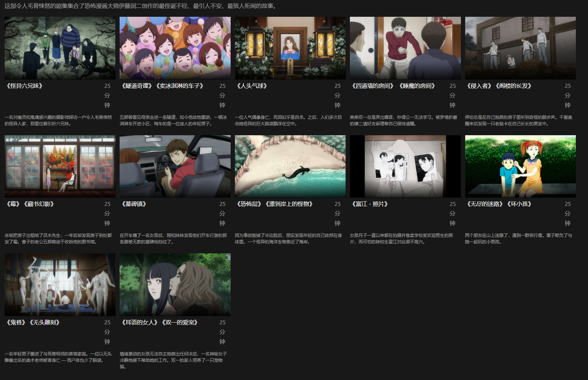The height and width of the screenshot is (380, 588).
Task: Play the 《墓碑镇》 car interior thumbnail
Action: (175, 166)
